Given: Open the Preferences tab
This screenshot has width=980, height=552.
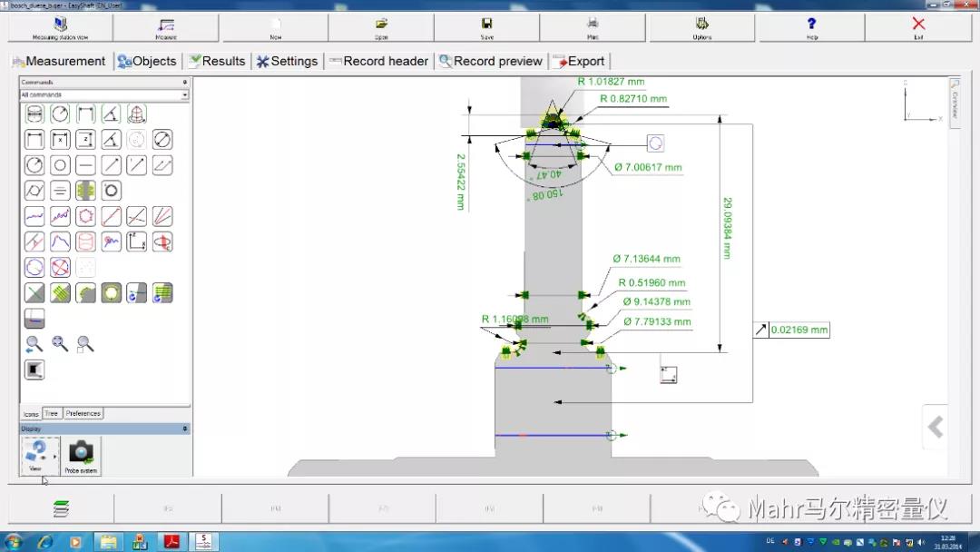Looking at the screenshot, I should pos(83,413).
